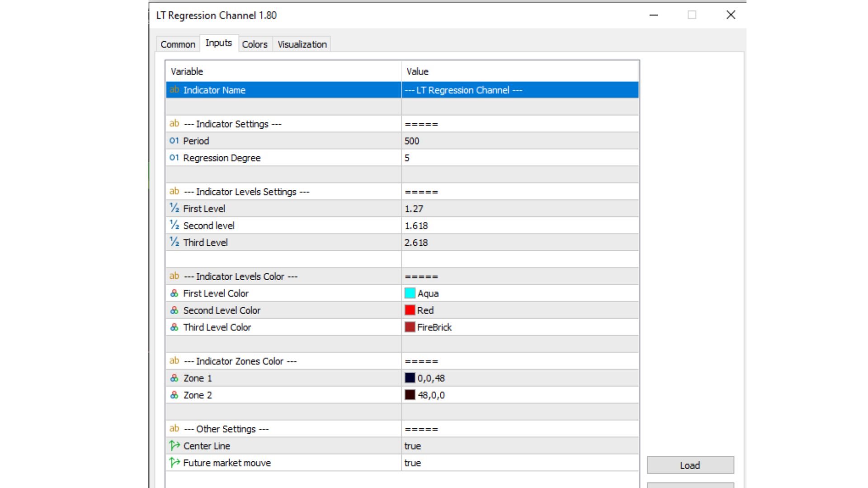Toggle Center Line to false

pyautogui.click(x=413, y=446)
